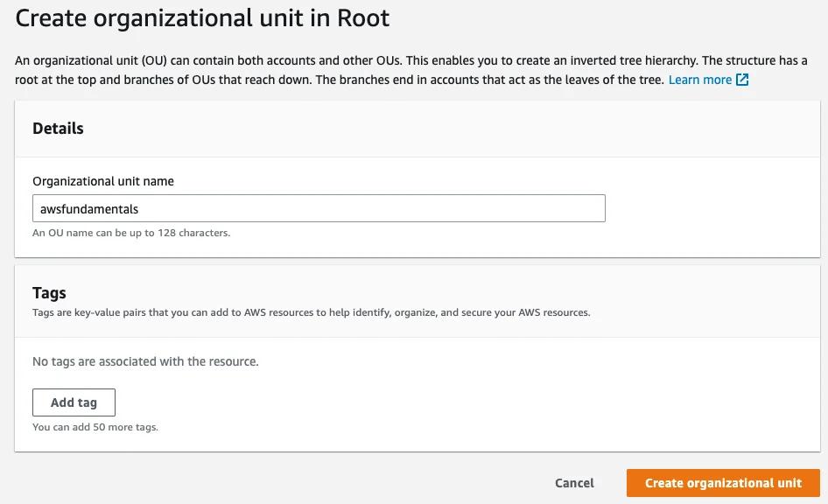This screenshot has height=504, width=828.
Task: Click blank area right of Add tag button
Action: 438,402
